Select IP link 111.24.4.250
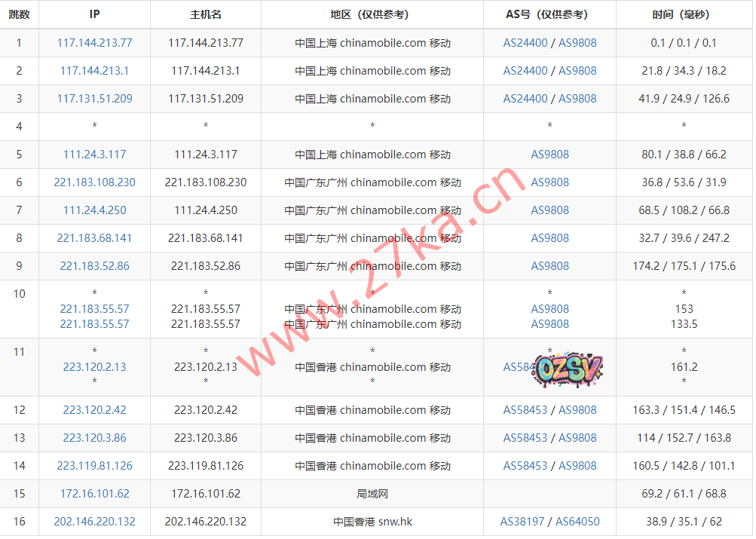 coord(94,210)
